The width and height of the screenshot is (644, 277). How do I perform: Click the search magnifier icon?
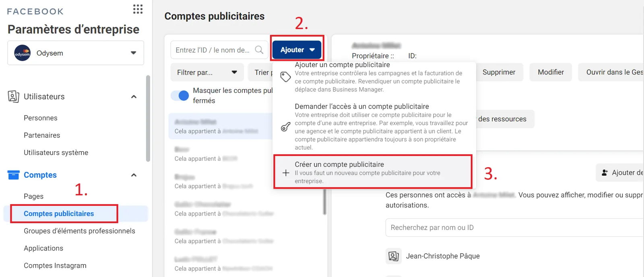point(259,50)
